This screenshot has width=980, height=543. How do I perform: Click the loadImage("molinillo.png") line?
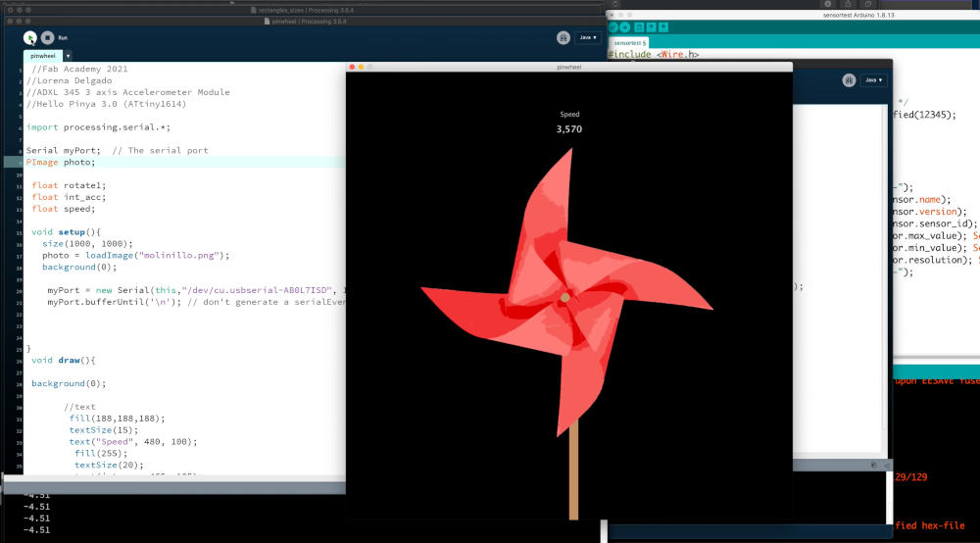click(135, 255)
